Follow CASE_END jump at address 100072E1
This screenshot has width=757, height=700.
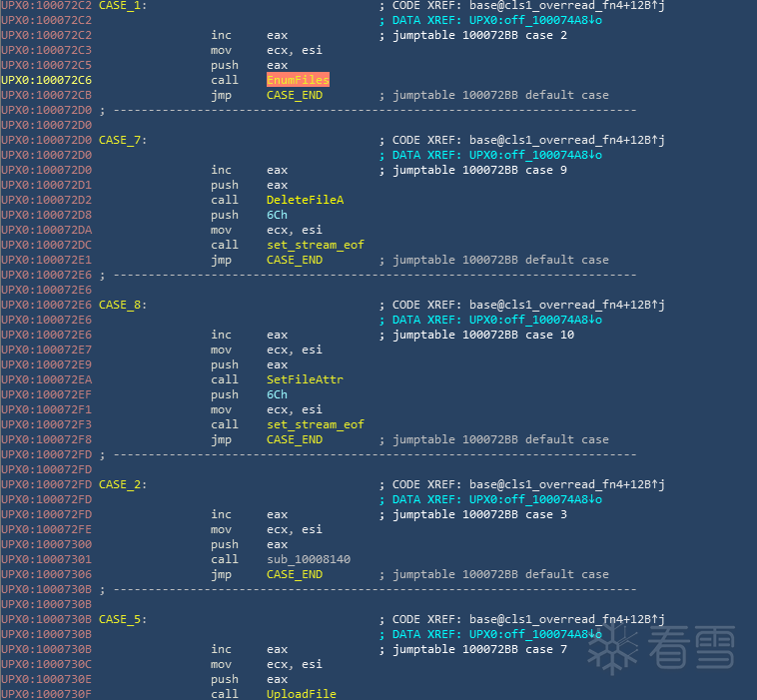tap(295, 260)
